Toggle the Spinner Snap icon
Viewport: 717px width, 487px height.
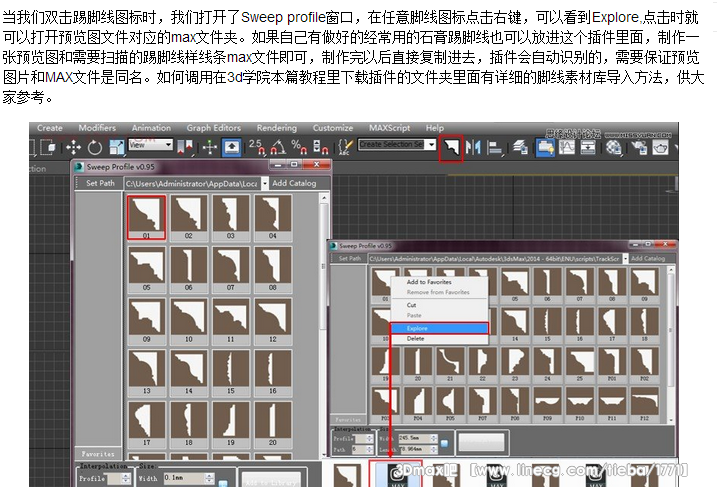[x=320, y=147]
